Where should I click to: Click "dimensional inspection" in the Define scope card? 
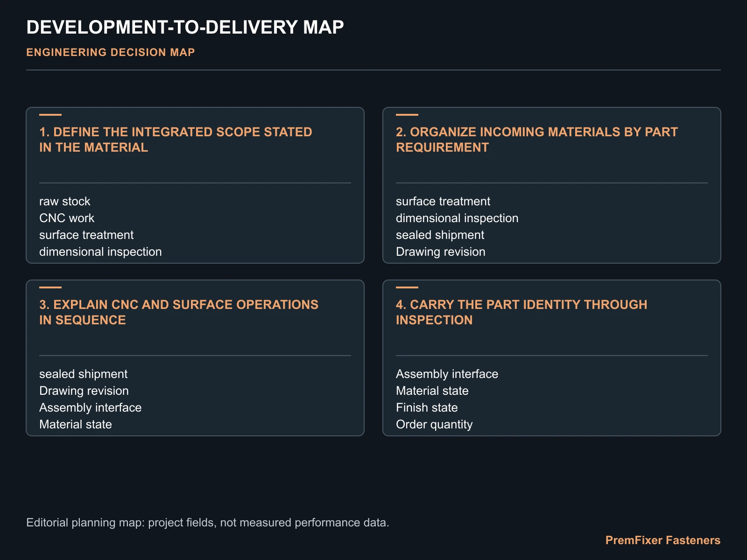pyautogui.click(x=100, y=252)
